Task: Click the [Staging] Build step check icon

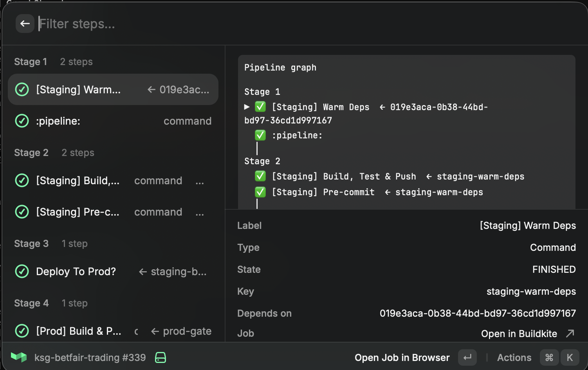Action: pos(22,180)
